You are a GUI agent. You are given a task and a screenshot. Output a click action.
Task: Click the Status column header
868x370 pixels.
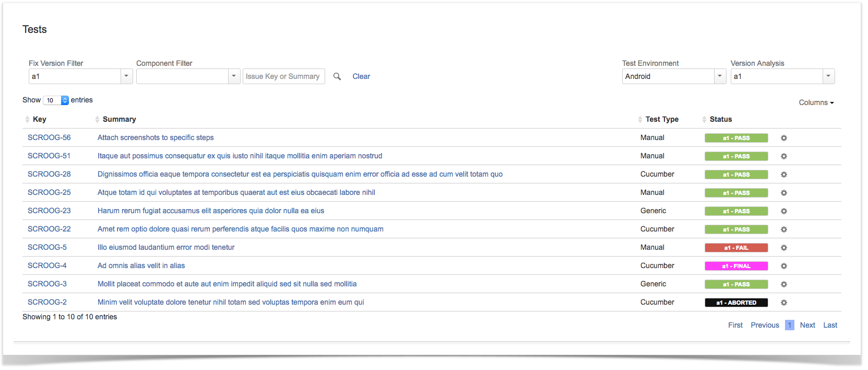[721, 119]
